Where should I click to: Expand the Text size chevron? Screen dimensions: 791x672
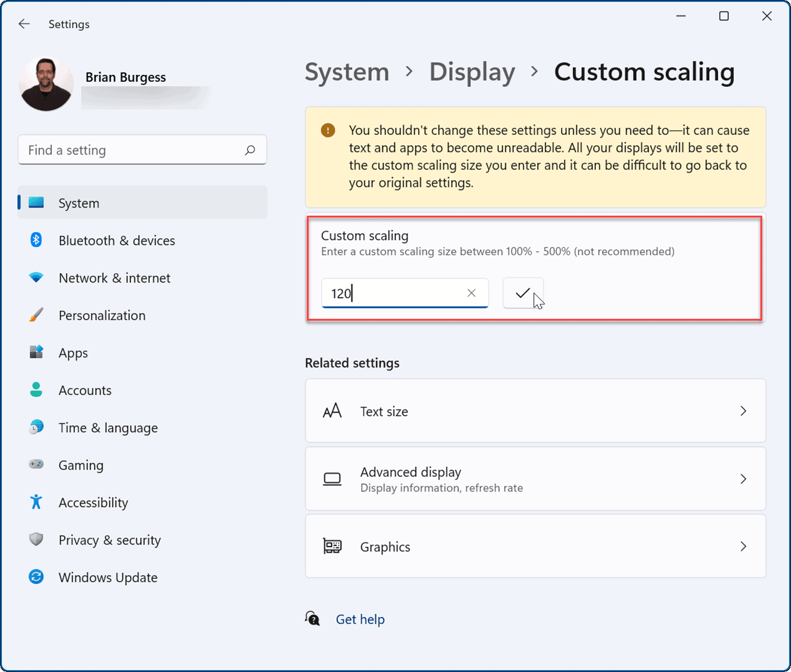click(743, 411)
